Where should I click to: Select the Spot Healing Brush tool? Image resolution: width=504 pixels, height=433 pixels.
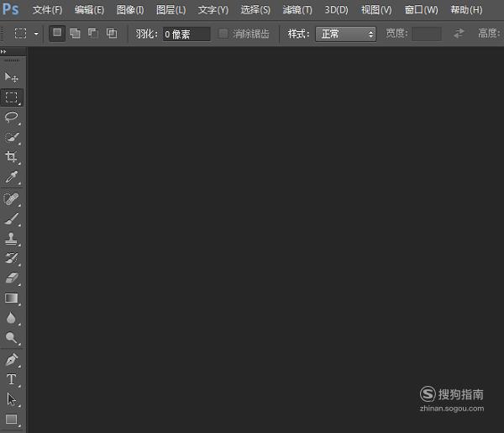12,198
